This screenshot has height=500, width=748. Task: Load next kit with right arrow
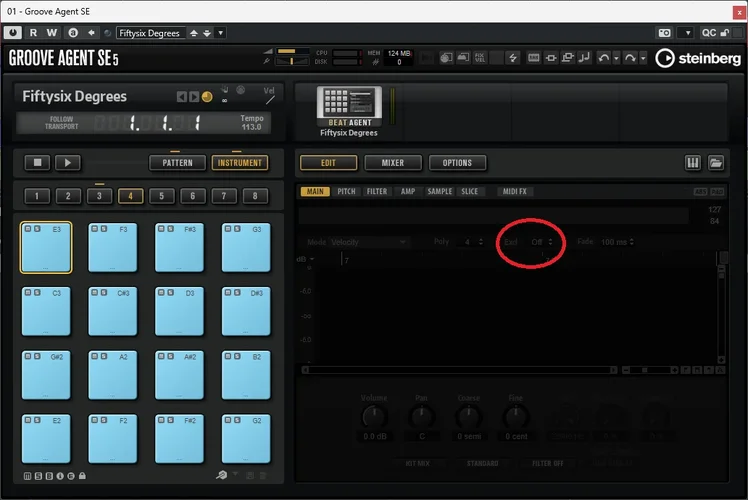point(194,97)
